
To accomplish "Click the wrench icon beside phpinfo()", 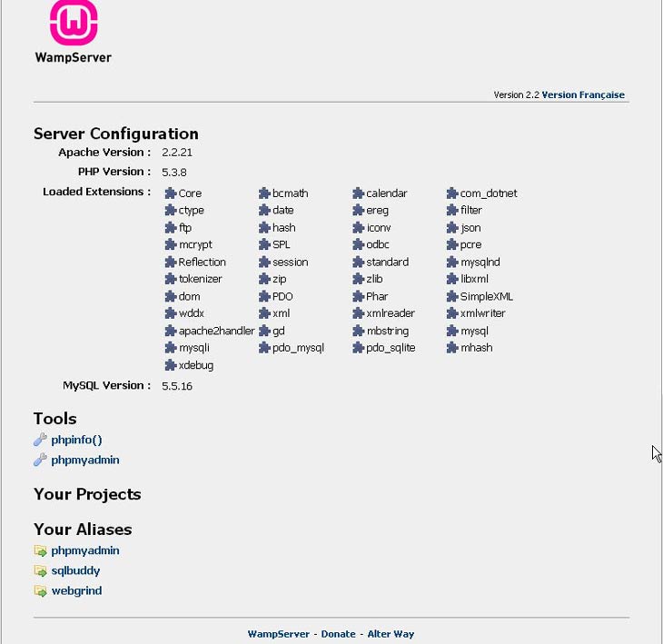I will (40, 440).
